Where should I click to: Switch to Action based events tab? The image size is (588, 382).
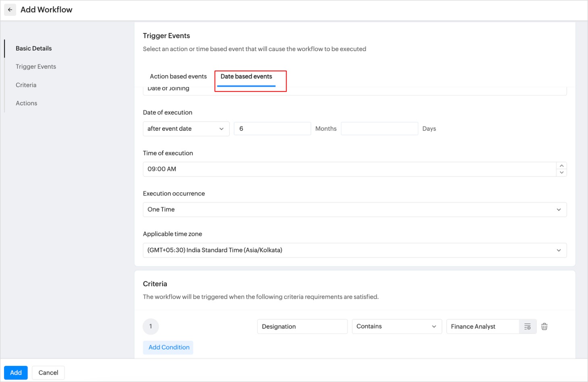178,76
